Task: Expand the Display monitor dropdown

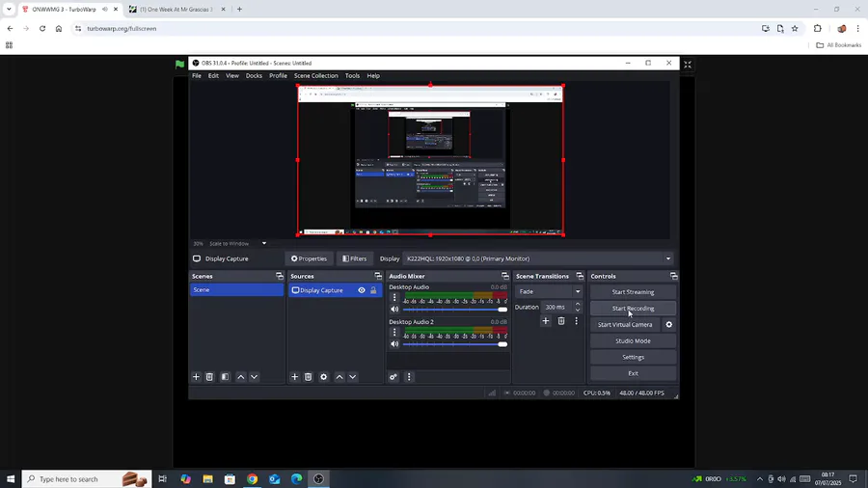Action: tap(668, 258)
